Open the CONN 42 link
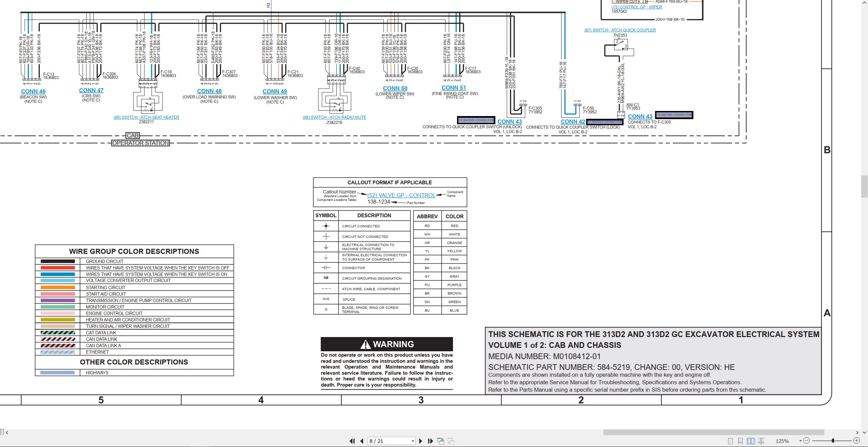This screenshot has height=447, width=868. (573, 122)
